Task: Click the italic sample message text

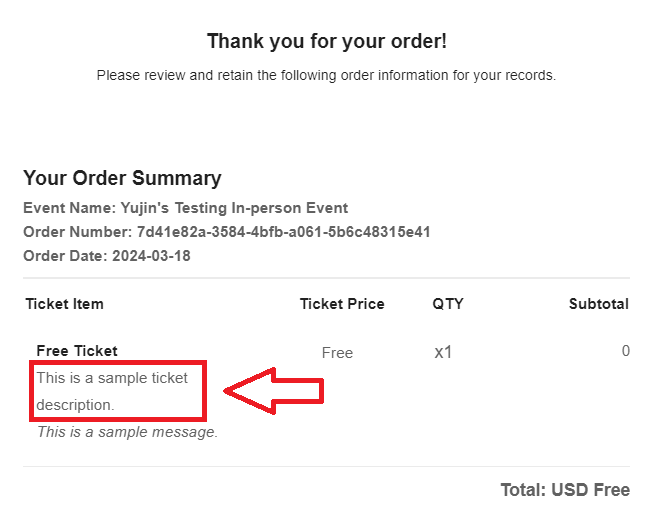Action: [127, 432]
